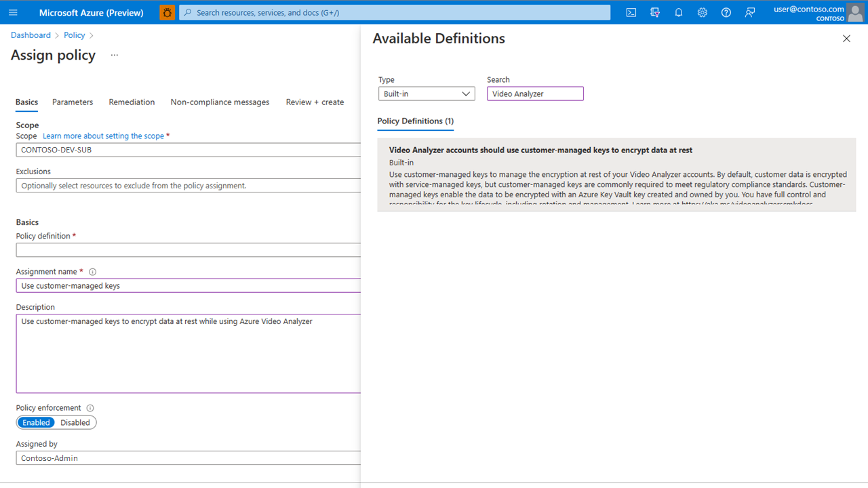Click user@contoso.com account label
This screenshot has height=488, width=868.
[x=808, y=9]
